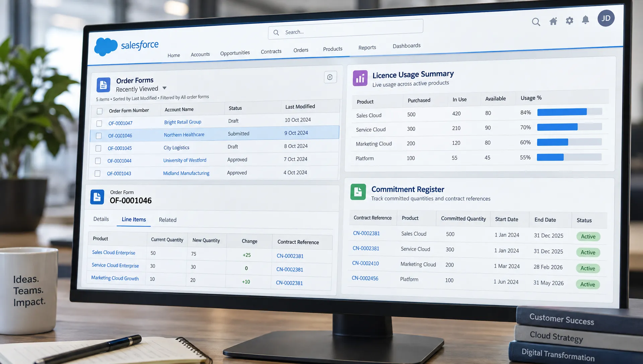Image resolution: width=643 pixels, height=364 pixels.
Task: Switch to the Related tab
Action: 167,220
